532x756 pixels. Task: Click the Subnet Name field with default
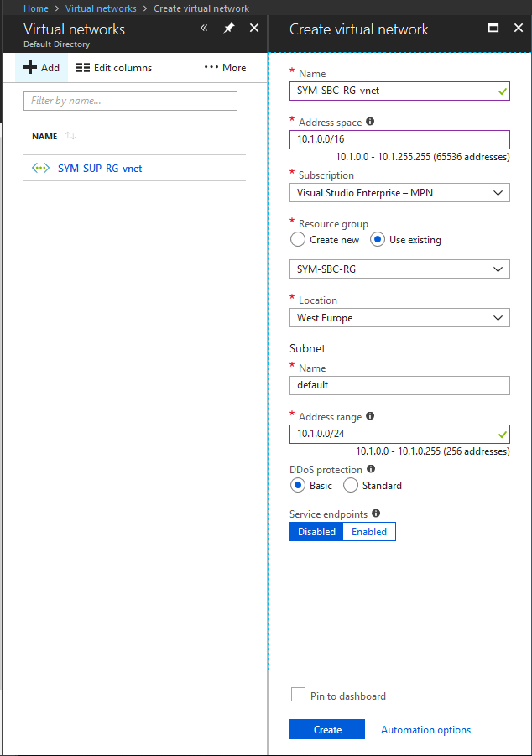(x=399, y=386)
